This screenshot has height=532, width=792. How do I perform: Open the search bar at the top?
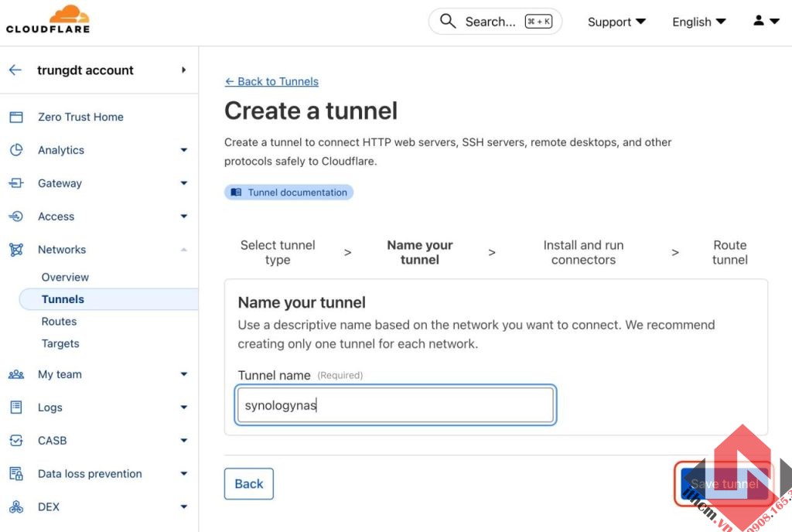point(495,21)
